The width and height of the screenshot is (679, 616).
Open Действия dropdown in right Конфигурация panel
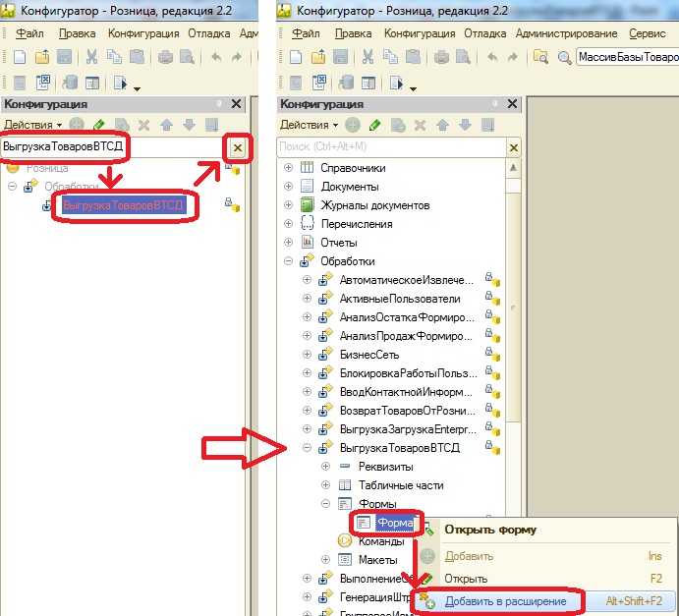[x=309, y=125]
